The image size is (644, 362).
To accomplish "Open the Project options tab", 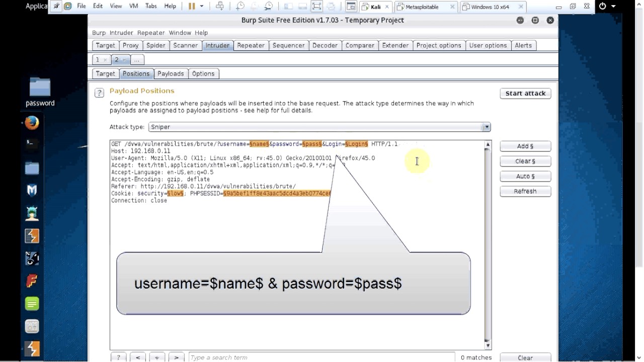I will point(438,45).
